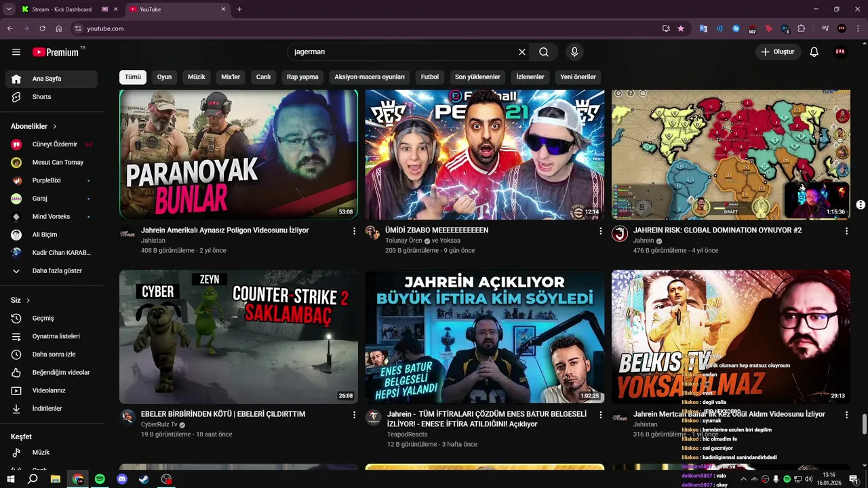
Task: Open the YouTube hamburger guide menu
Action: coord(16,52)
